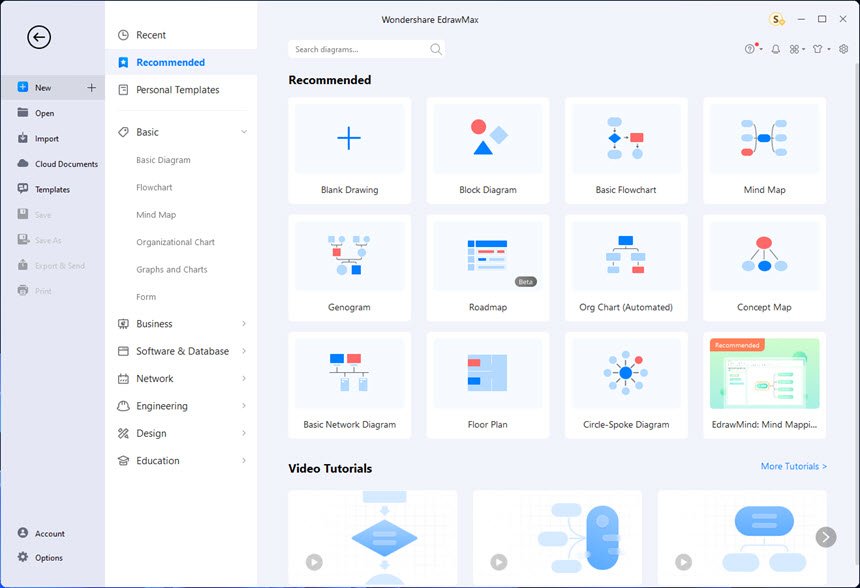The height and width of the screenshot is (588, 860).
Task: Click the Basic tag icon
Action: [x=123, y=132]
